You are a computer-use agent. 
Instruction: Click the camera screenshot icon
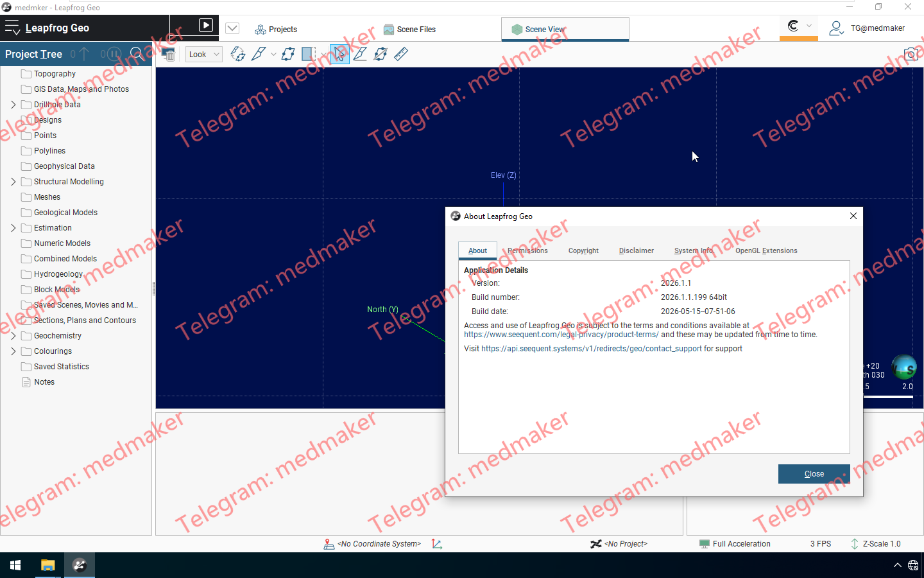(x=911, y=55)
